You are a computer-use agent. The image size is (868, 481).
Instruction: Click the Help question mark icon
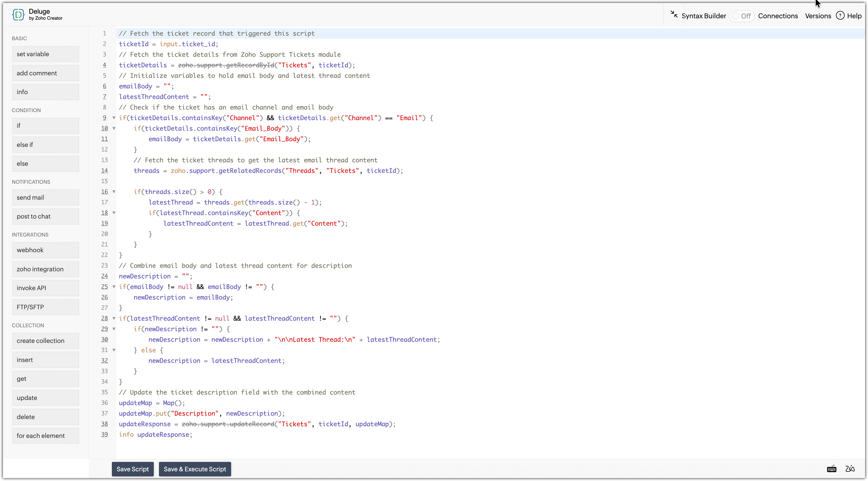[840, 15]
